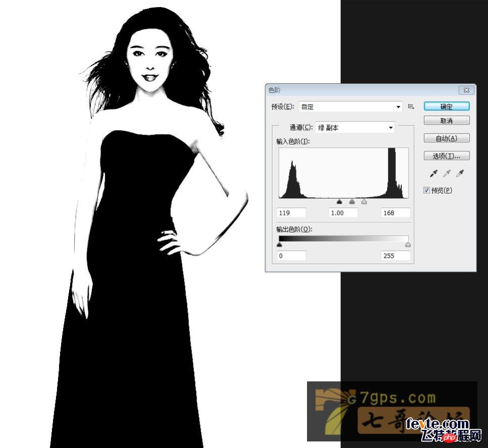The width and height of the screenshot is (488, 448).
Task: Focus the output level field 255
Action: tap(396, 256)
